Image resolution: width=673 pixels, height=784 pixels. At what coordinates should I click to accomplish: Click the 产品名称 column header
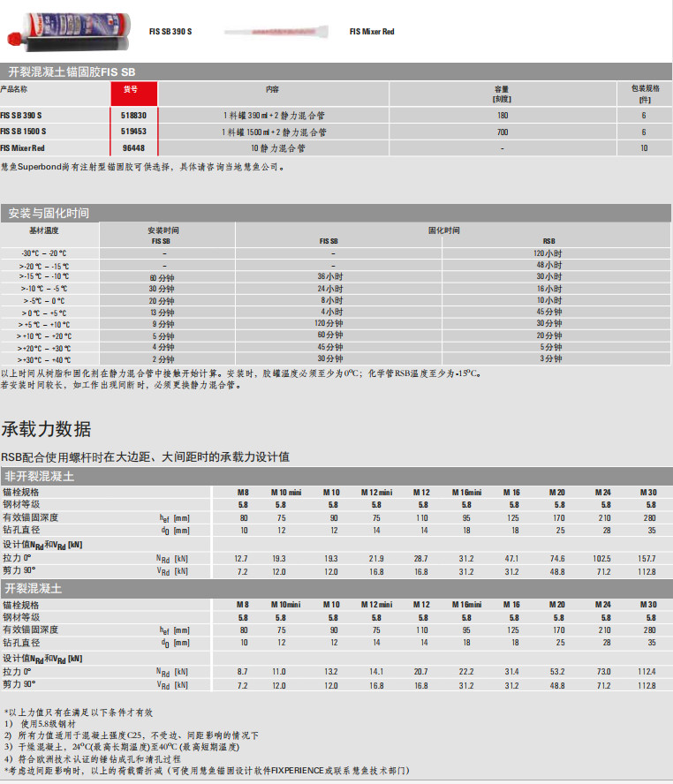(x=14, y=89)
